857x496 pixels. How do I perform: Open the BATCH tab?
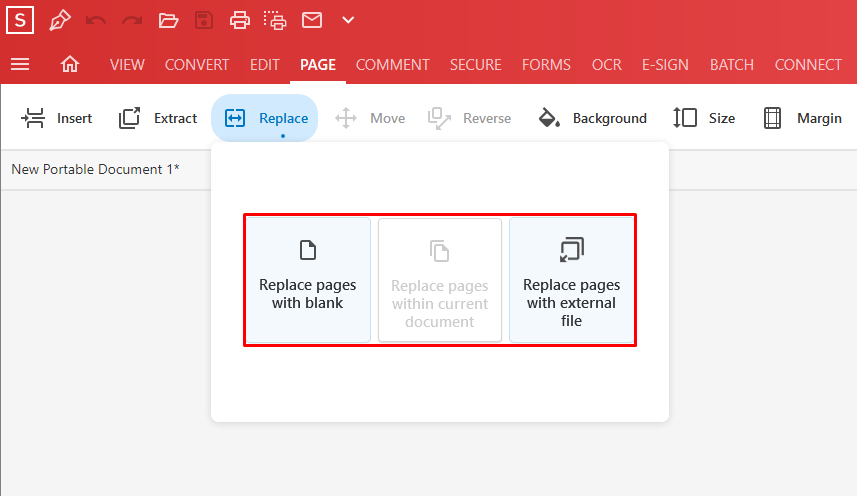coord(731,64)
